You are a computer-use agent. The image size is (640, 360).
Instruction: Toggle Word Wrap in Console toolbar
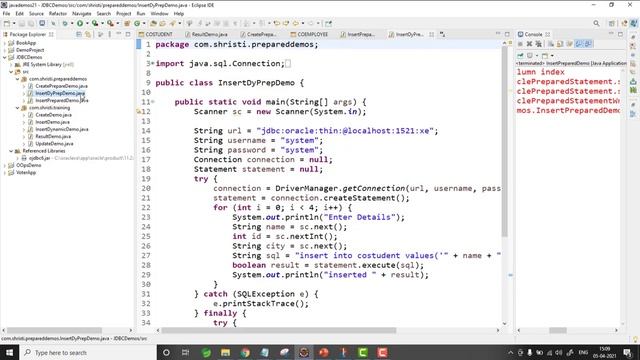569,44
